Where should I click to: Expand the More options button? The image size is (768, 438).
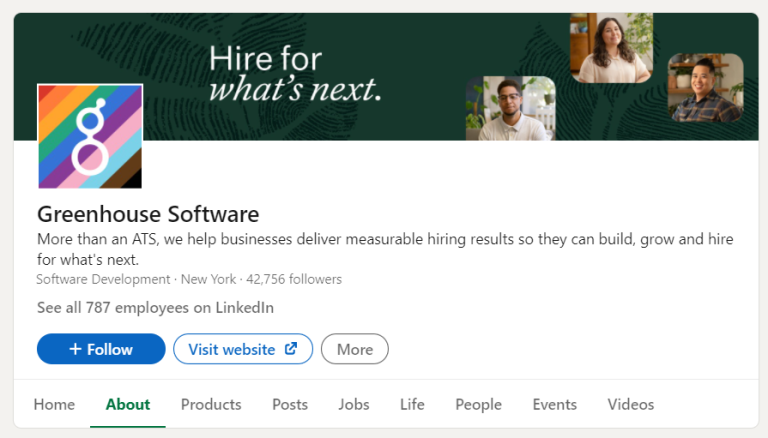(355, 349)
